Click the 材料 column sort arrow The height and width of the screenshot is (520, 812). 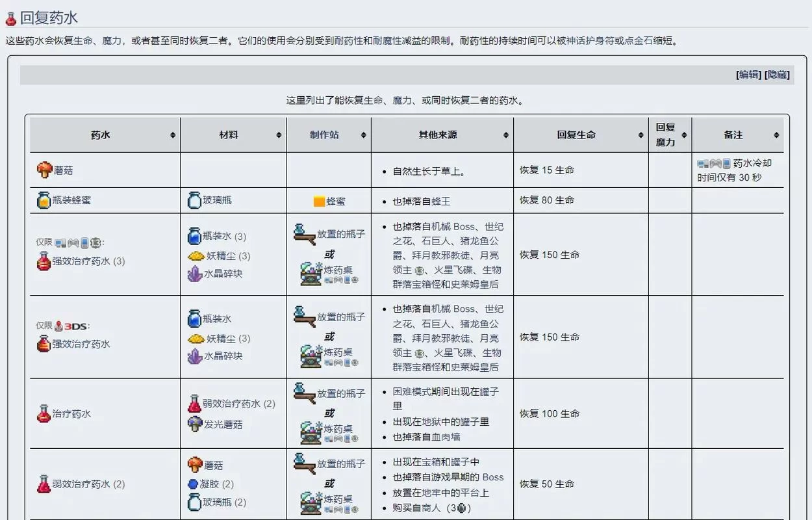tap(279, 135)
